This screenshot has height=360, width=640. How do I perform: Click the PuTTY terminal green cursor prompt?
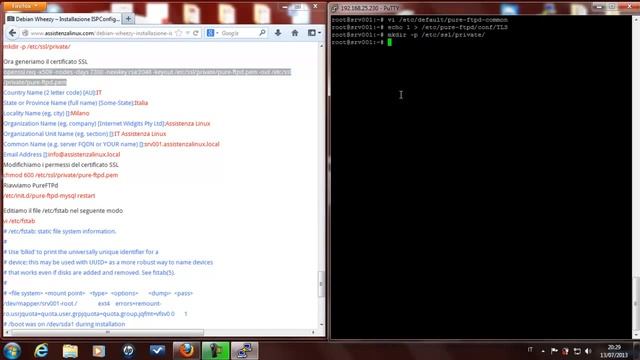(389, 42)
